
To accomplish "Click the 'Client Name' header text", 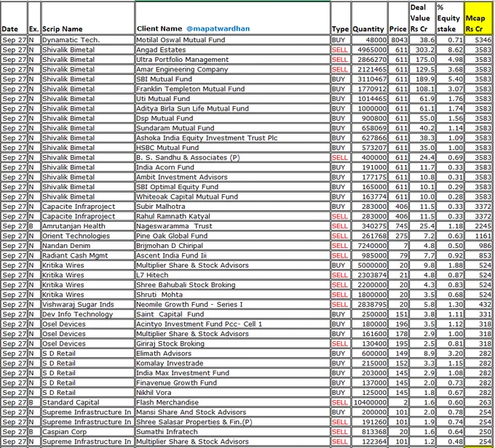I will (x=159, y=28).
